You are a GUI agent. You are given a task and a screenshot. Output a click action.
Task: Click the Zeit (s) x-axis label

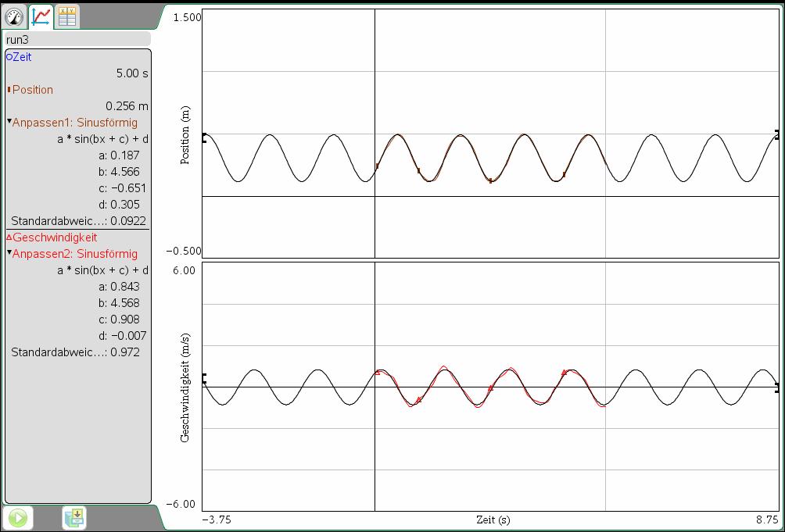click(x=493, y=520)
